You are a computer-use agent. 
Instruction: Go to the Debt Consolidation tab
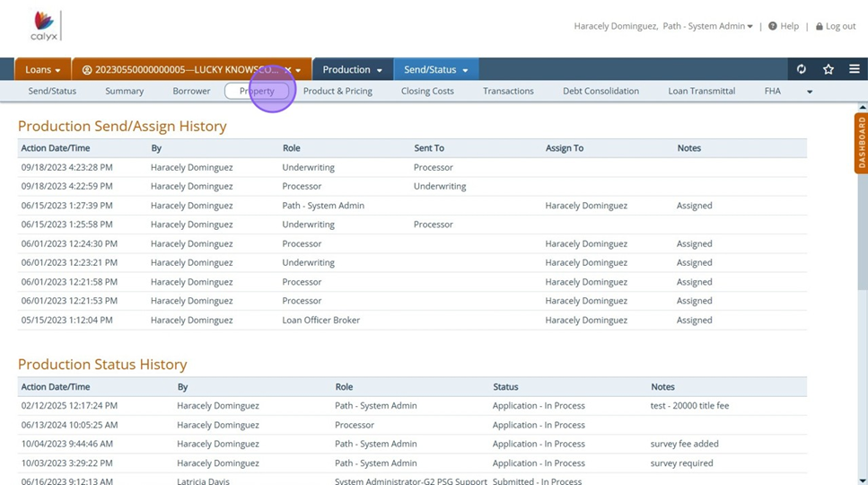601,91
